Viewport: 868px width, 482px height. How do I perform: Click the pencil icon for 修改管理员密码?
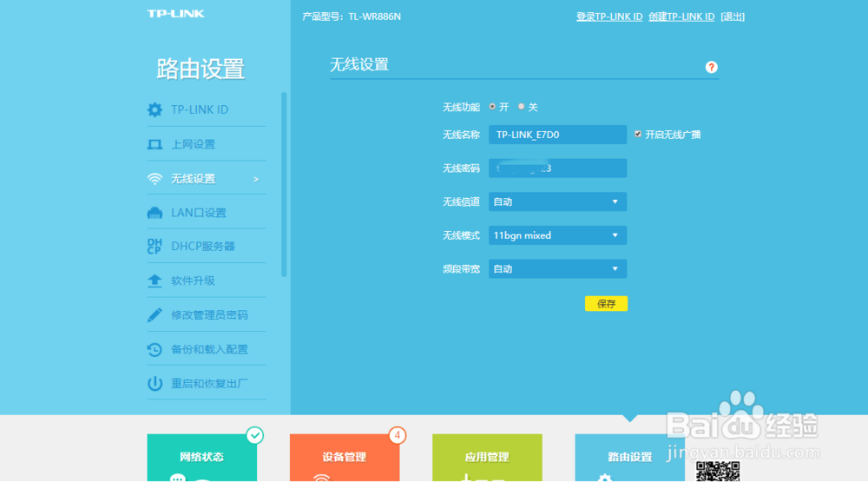coord(155,315)
